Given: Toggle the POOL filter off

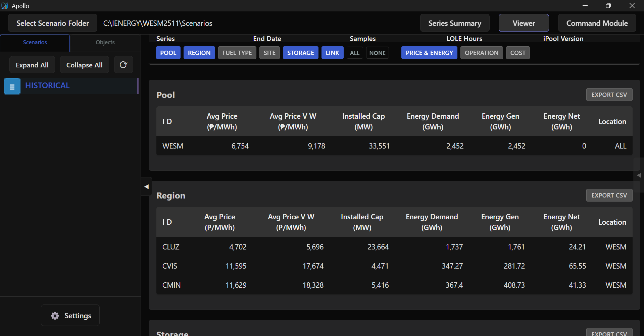Looking at the screenshot, I should (168, 53).
